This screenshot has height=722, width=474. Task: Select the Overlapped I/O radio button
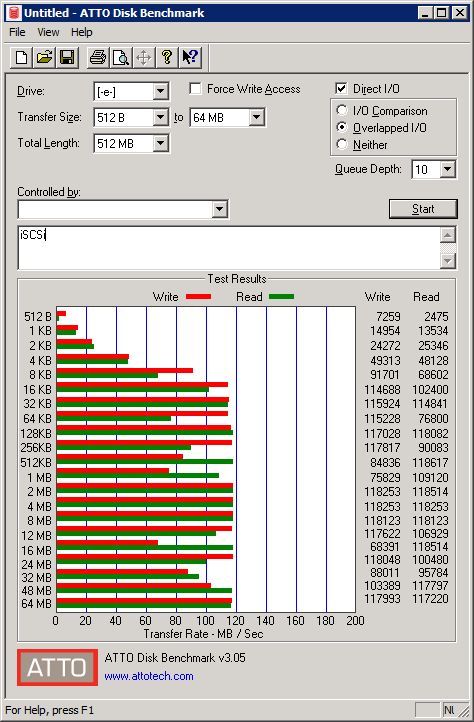pos(342,128)
